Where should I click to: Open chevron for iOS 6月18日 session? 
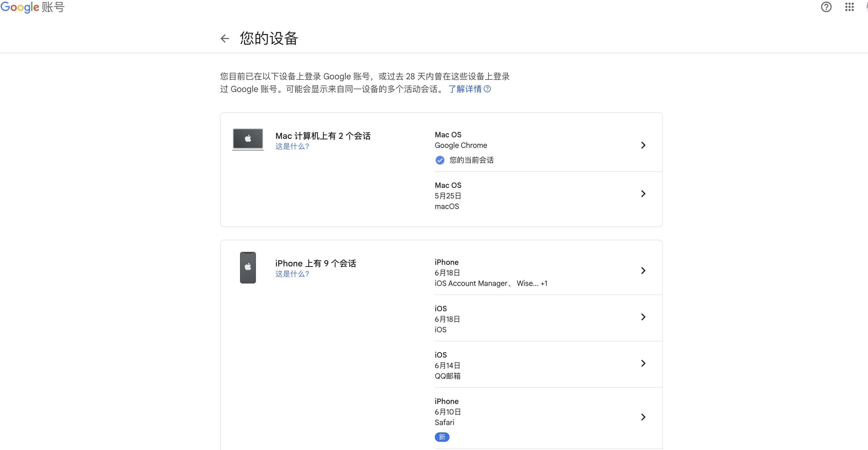tap(643, 317)
